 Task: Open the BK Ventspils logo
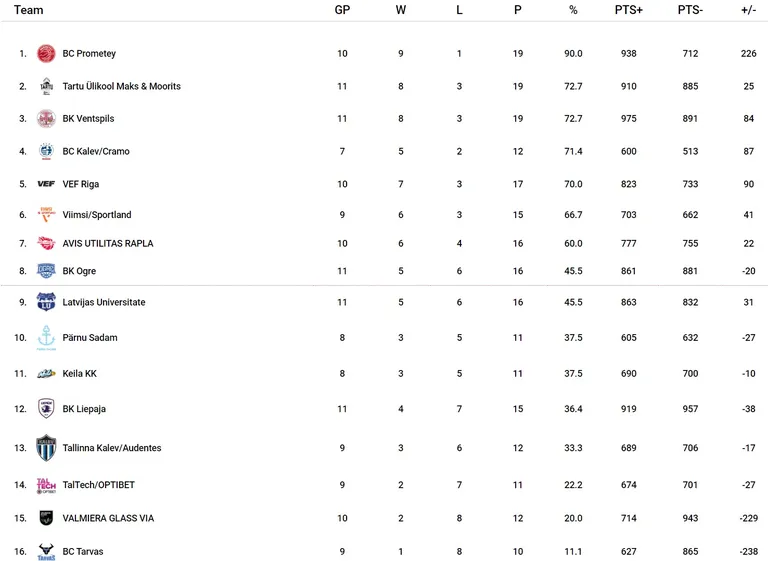(x=46, y=119)
